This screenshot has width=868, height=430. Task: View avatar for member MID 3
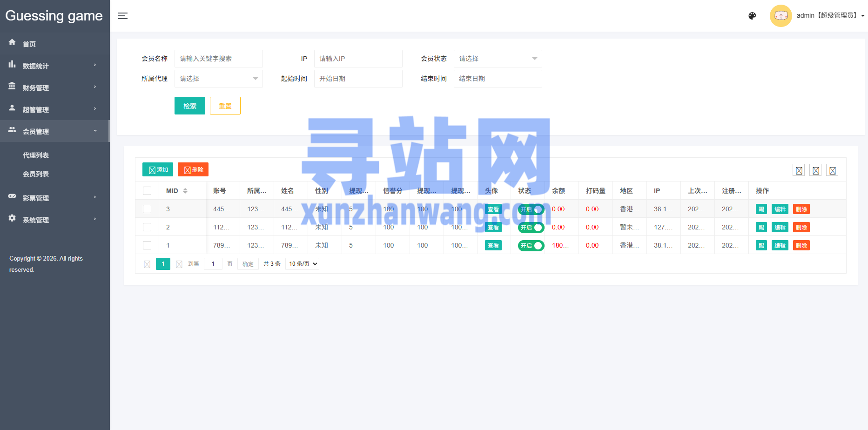tap(493, 209)
